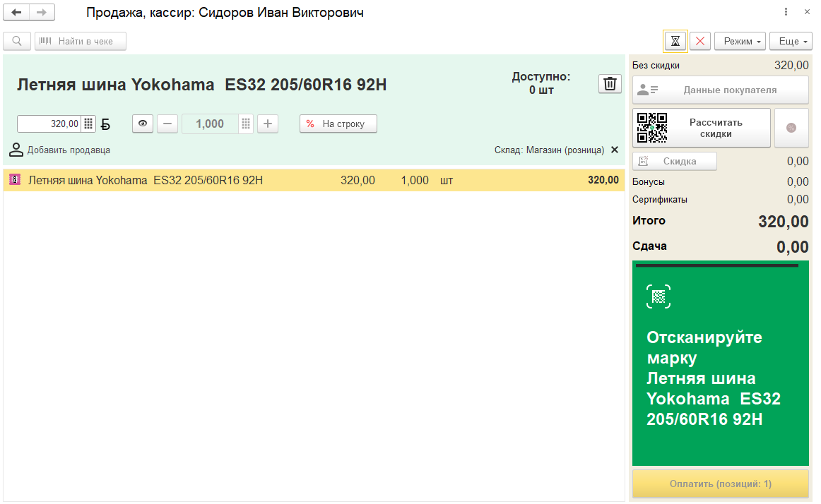Click the 'Сдача' value 0,00
The width and height of the screenshot is (821, 504).
click(x=792, y=247)
